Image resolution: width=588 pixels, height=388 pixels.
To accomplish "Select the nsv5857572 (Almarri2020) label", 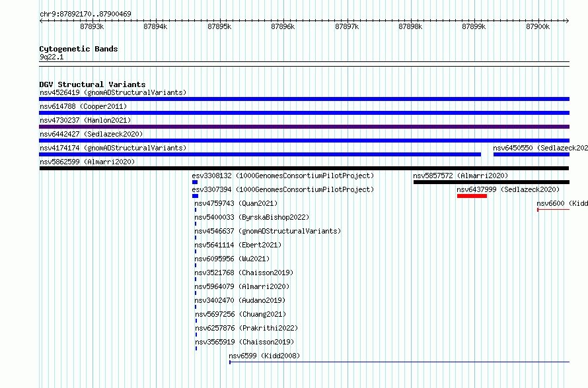I will [x=460, y=176].
